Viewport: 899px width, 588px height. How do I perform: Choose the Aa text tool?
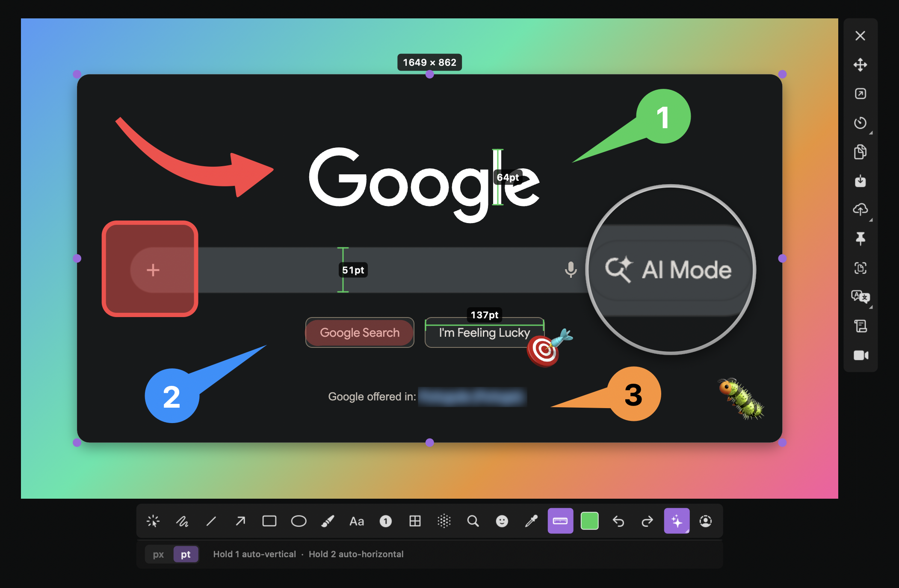click(x=357, y=521)
